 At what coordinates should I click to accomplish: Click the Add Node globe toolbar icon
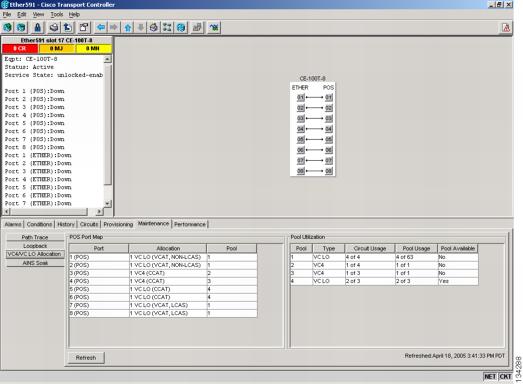click(x=8, y=27)
